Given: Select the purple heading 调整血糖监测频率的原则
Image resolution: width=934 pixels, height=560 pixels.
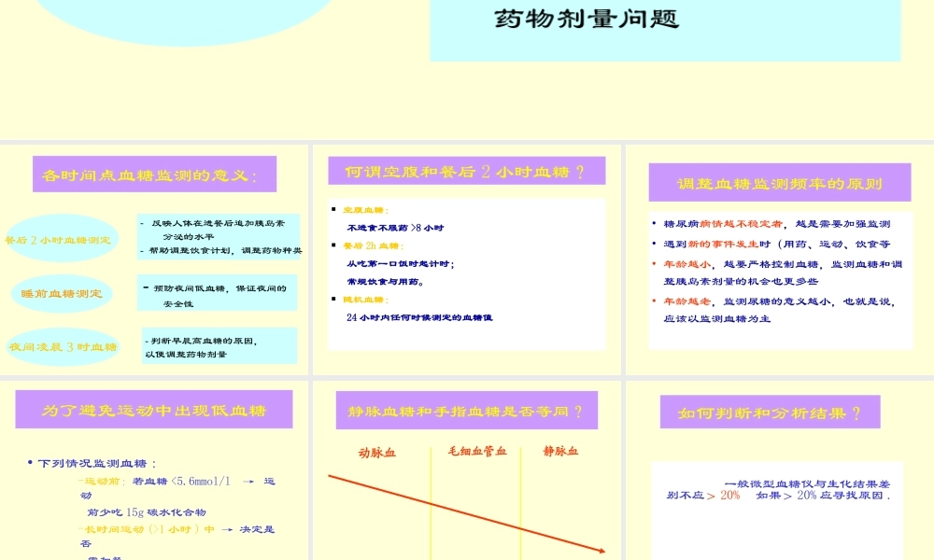Looking at the screenshot, I should tap(781, 182).
